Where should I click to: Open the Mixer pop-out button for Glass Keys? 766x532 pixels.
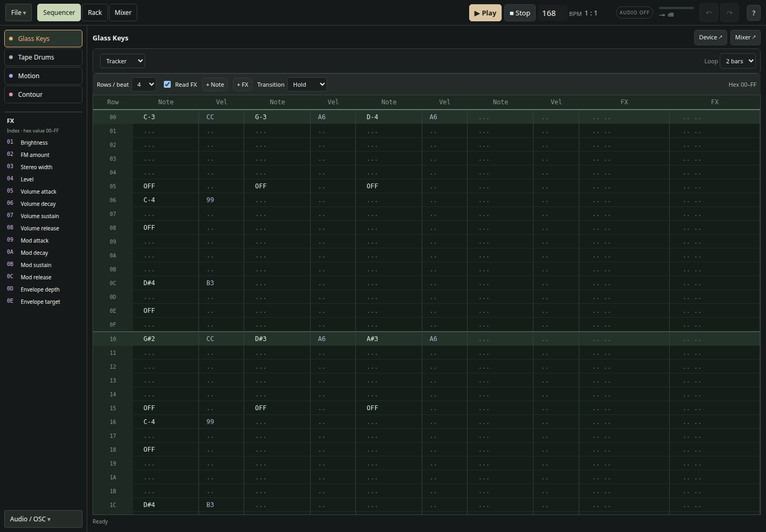pos(745,37)
